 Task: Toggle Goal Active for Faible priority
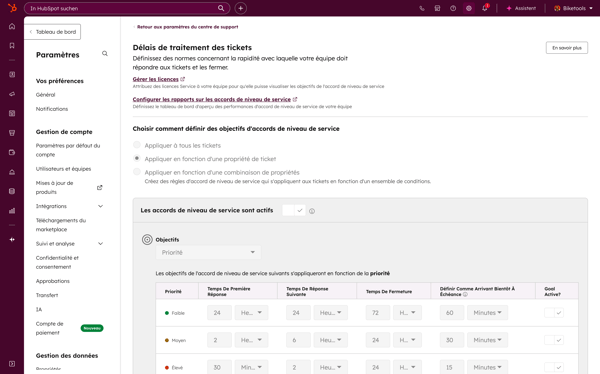click(554, 313)
